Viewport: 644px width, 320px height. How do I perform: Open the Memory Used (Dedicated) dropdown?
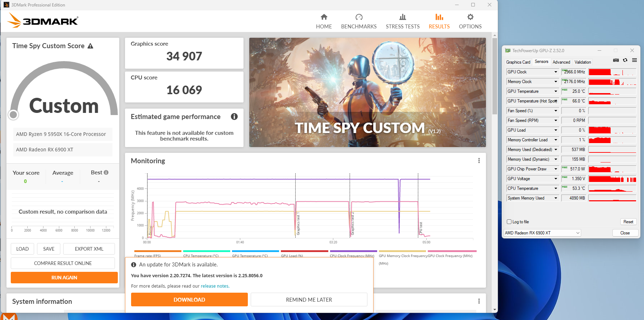[556, 150]
